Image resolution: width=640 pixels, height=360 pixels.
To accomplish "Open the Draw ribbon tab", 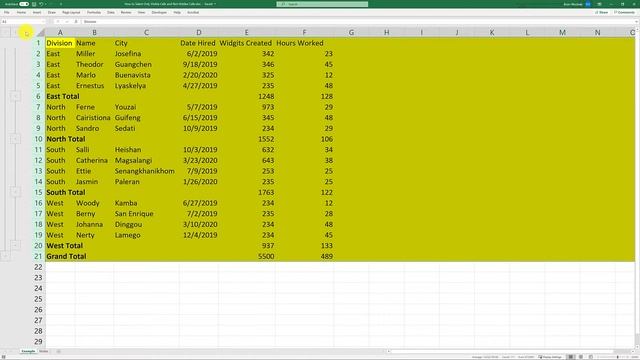I will tap(51, 13).
